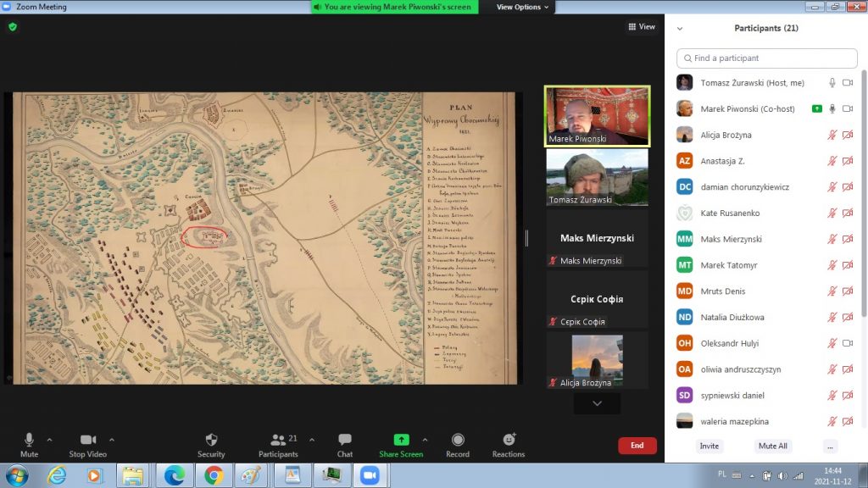Viewport: 868px width, 488px height.
Task: Mute the microphone in meeting toolbar
Action: (x=29, y=440)
